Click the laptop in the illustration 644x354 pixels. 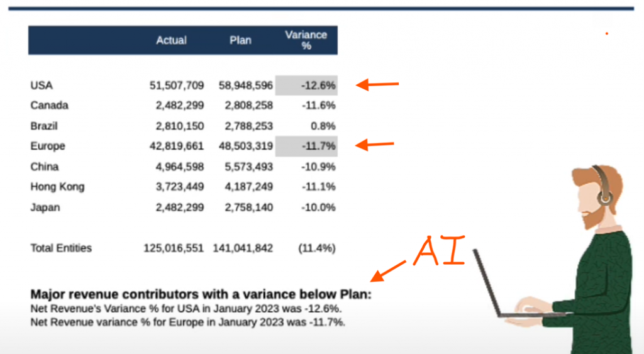click(x=497, y=283)
